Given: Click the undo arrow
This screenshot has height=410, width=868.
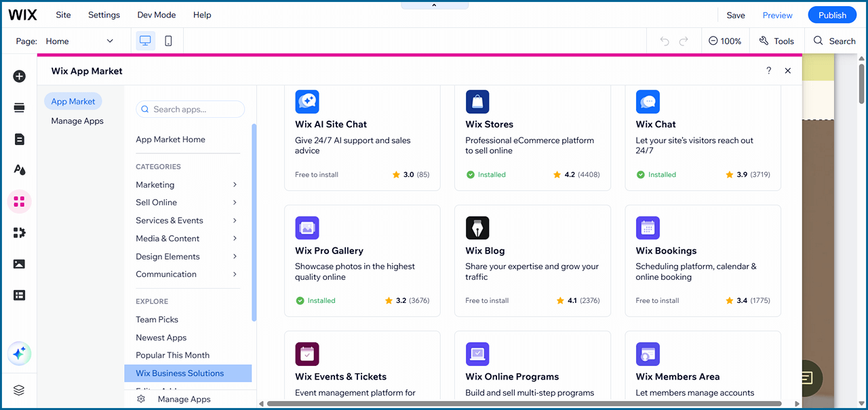Looking at the screenshot, I should tap(665, 41).
